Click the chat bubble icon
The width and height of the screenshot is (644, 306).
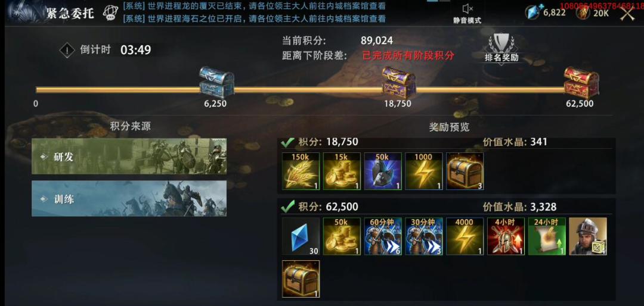tap(110, 13)
